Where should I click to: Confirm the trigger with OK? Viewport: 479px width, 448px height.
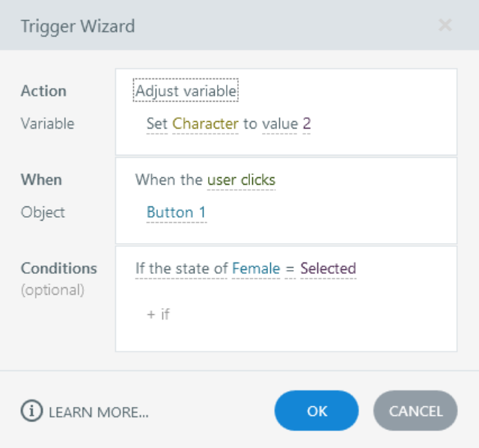[317, 411]
